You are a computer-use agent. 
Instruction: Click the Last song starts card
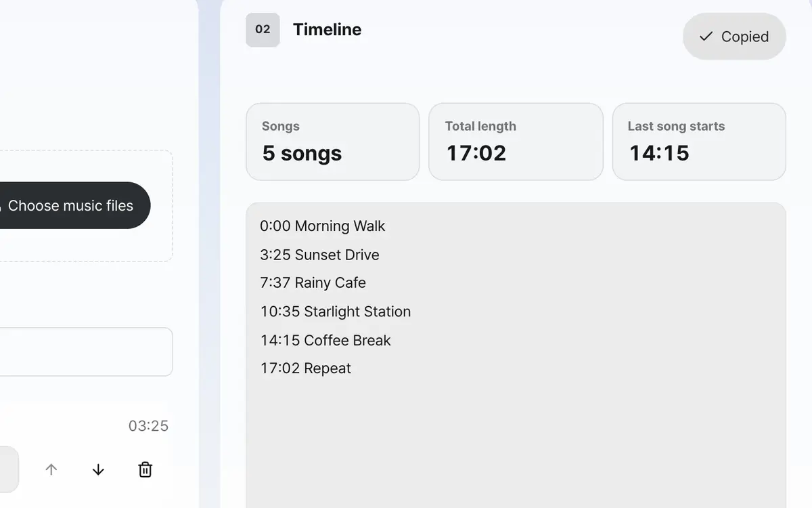point(699,142)
